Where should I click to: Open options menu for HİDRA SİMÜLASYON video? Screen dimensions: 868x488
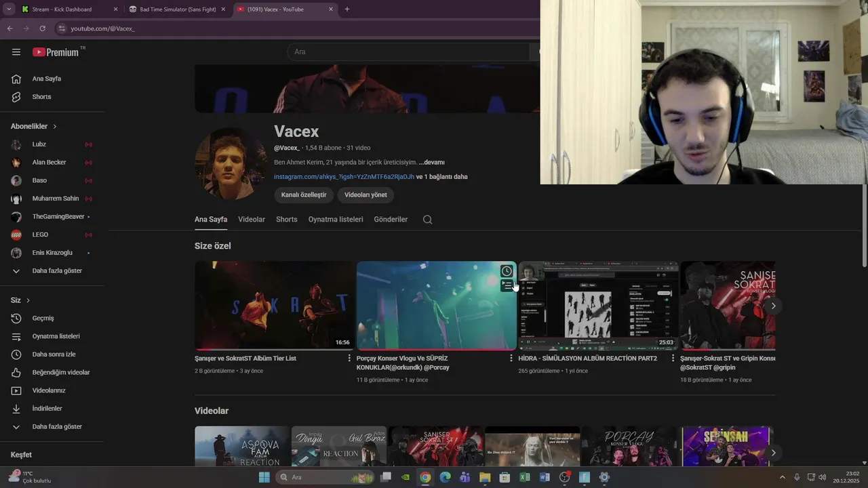coord(673,358)
